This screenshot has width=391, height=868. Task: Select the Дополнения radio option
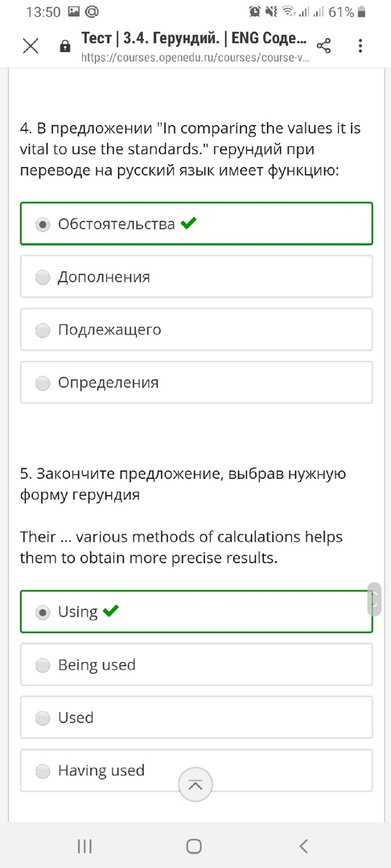196,276
